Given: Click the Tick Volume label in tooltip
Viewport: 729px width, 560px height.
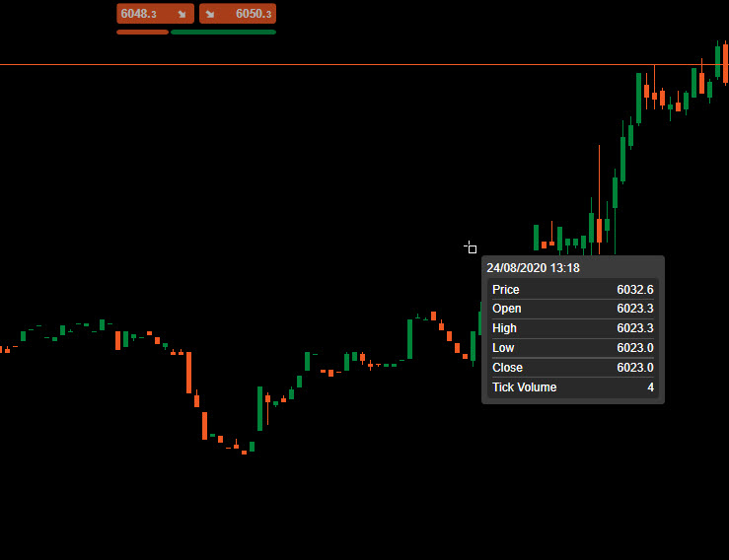Looking at the screenshot, I should pos(525,387).
